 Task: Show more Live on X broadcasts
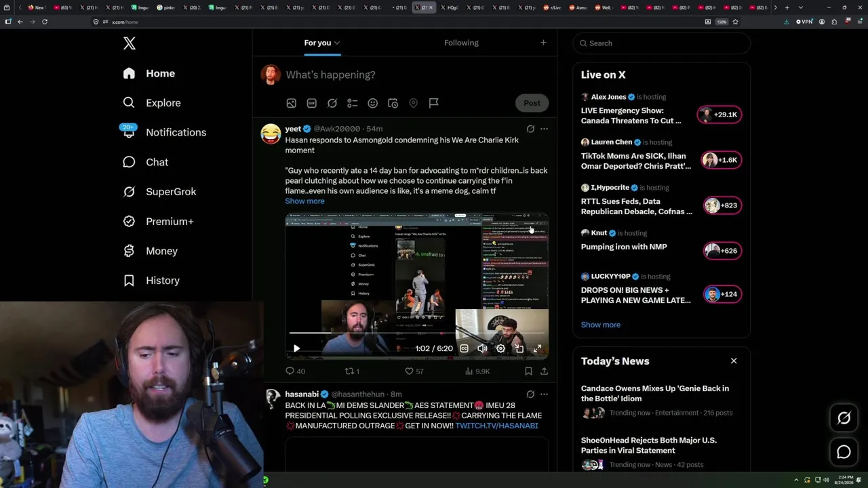click(x=600, y=325)
